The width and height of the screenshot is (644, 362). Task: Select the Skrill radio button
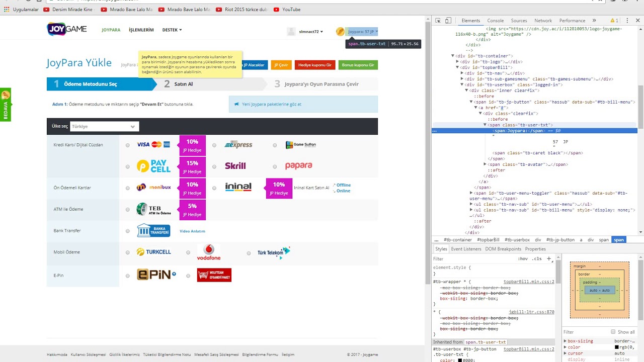coord(214,166)
